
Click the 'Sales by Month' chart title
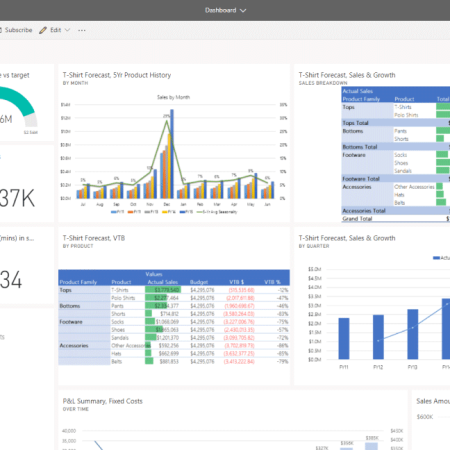click(x=173, y=97)
